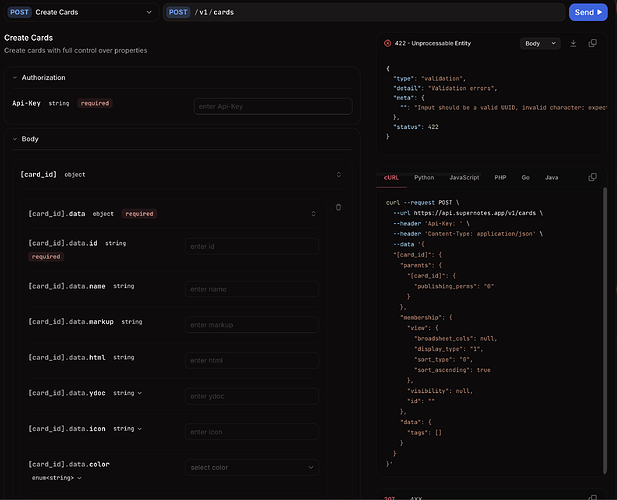Click the POST badge in the URL bar
Image resolution: width=617 pixels, height=500 pixels.
coord(178,12)
